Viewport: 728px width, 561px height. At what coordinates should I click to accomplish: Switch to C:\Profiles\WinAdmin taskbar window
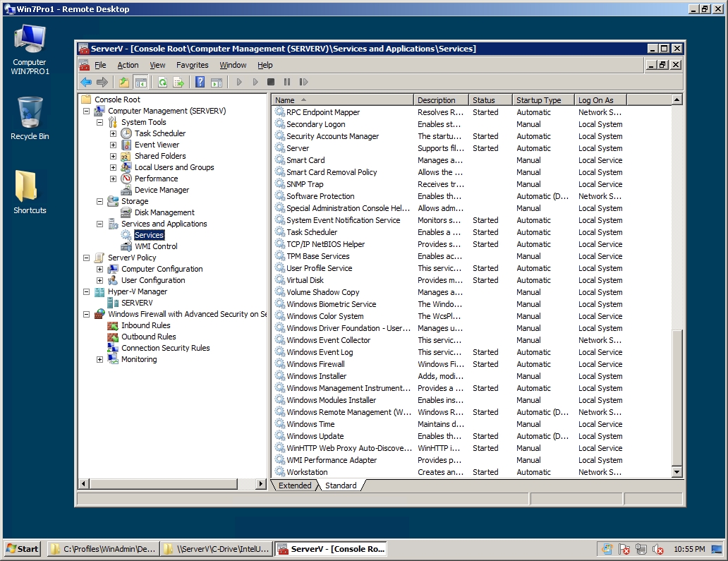[x=103, y=549]
